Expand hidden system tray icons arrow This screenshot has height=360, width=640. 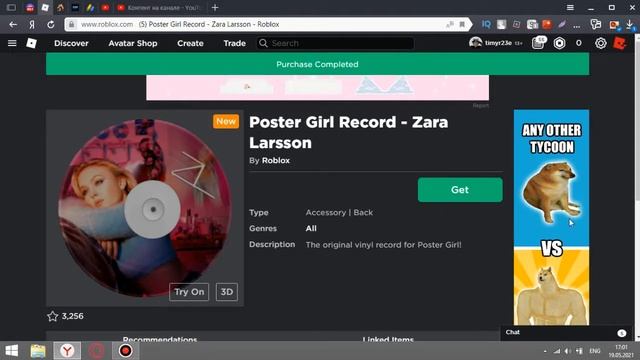pyautogui.click(x=545, y=351)
